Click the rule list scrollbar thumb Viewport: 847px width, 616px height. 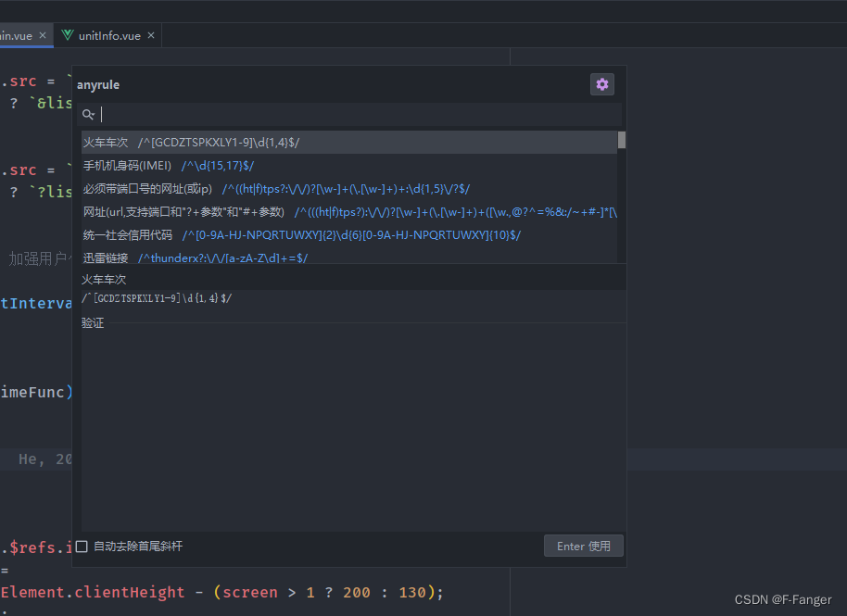tap(622, 140)
